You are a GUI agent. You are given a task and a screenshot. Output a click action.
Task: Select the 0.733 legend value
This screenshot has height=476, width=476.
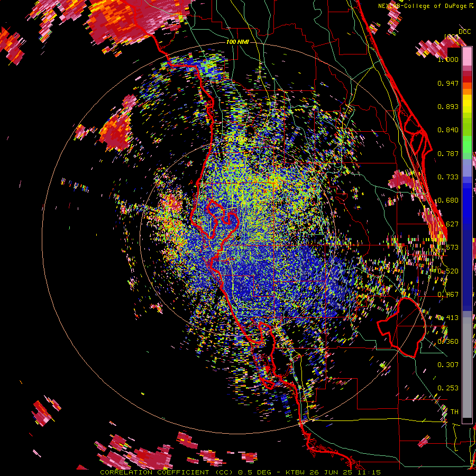pos(448,177)
